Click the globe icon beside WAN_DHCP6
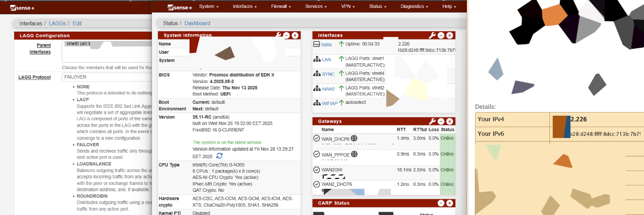 coord(354,138)
